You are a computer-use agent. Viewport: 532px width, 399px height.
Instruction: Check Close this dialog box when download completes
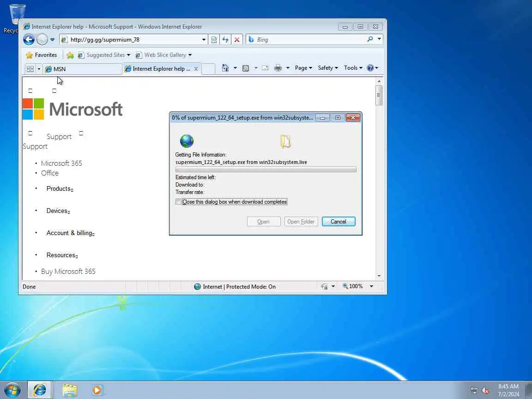tap(178, 202)
